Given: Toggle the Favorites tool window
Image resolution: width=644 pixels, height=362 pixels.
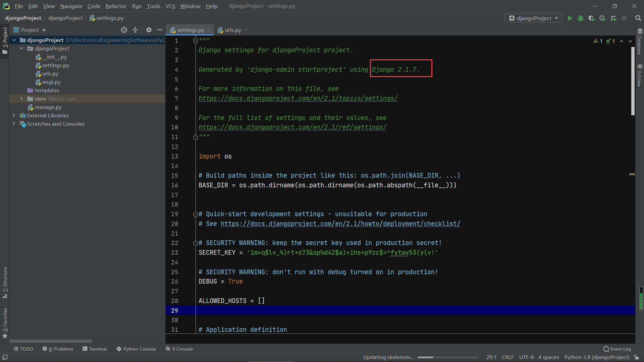Looking at the screenshot, I should (5, 323).
